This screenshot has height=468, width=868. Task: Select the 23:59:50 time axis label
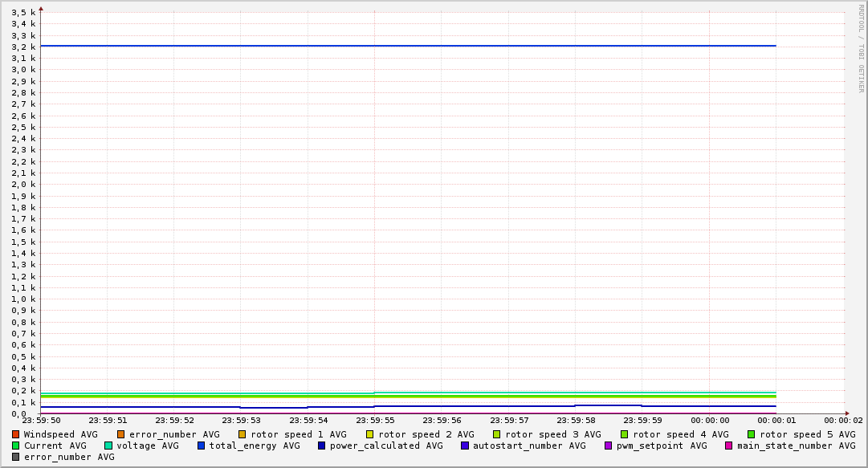pyautogui.click(x=41, y=421)
